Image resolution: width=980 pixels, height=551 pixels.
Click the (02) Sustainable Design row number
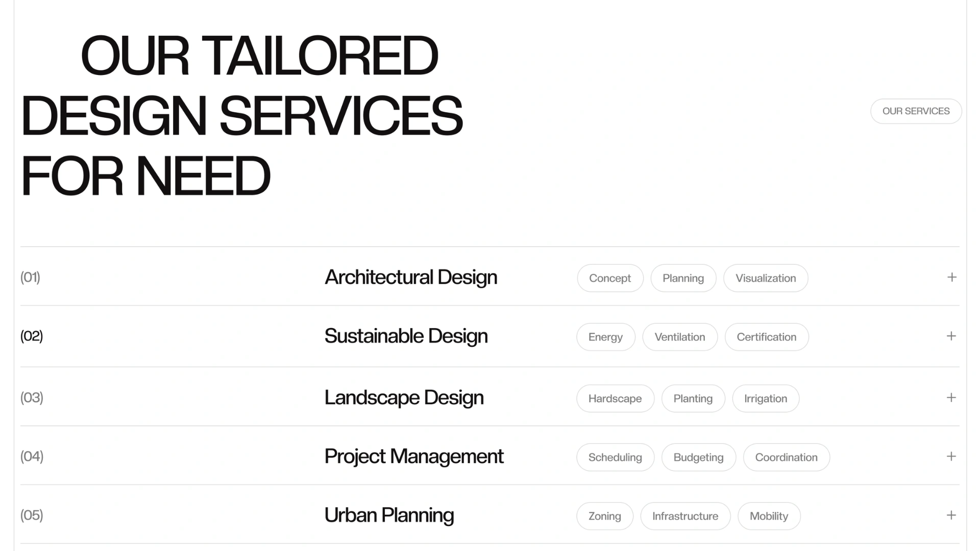point(32,336)
